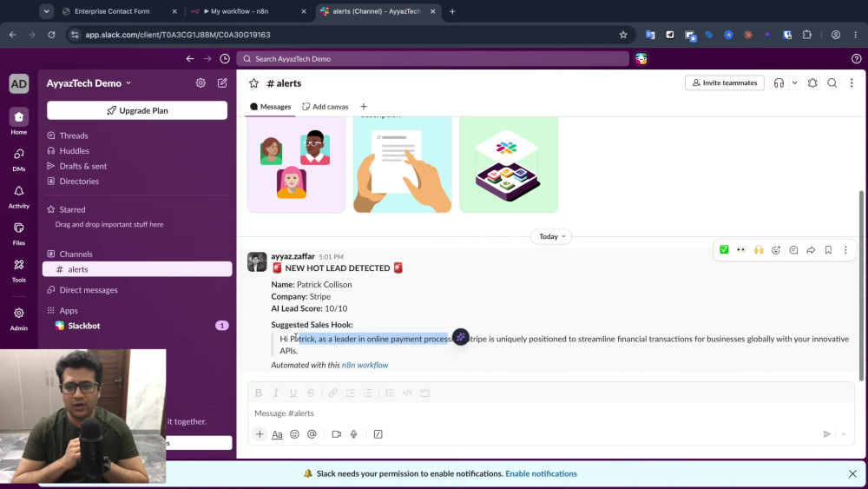The height and width of the screenshot is (489, 868).
Task: Record a video clip
Action: (x=337, y=435)
